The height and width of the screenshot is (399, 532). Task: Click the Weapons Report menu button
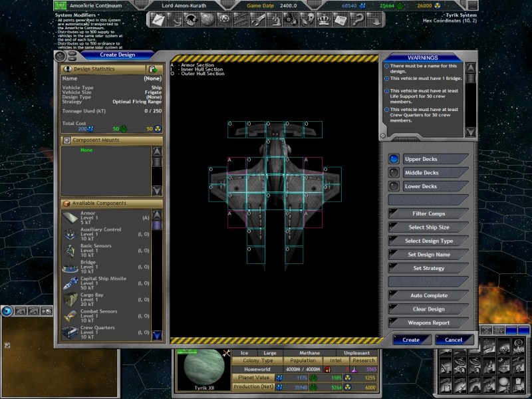click(x=428, y=323)
